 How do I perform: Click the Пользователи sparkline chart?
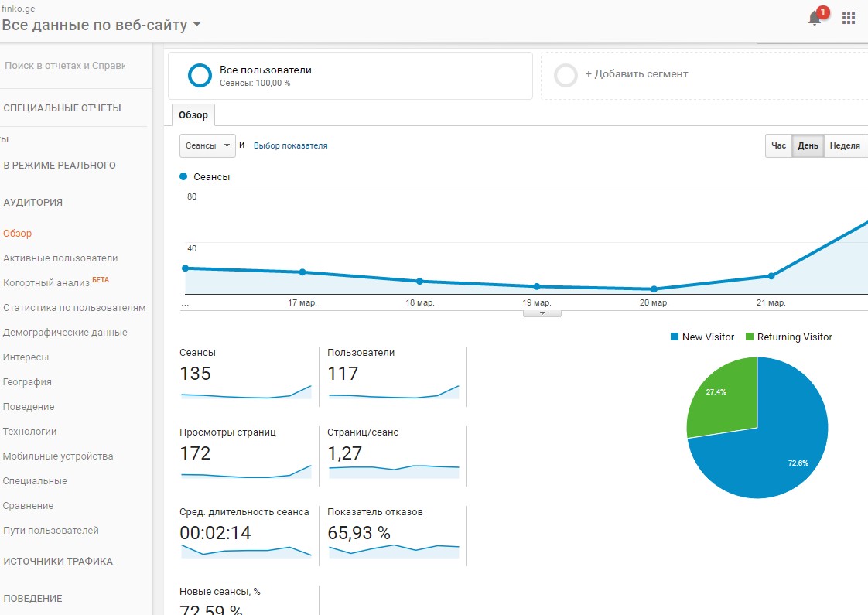[393, 393]
